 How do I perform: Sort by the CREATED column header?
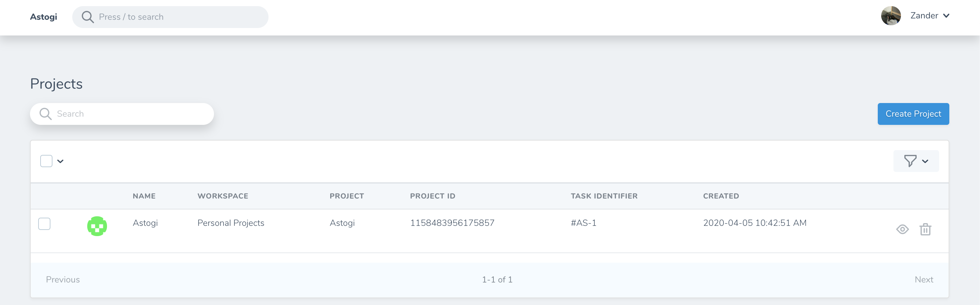721,196
